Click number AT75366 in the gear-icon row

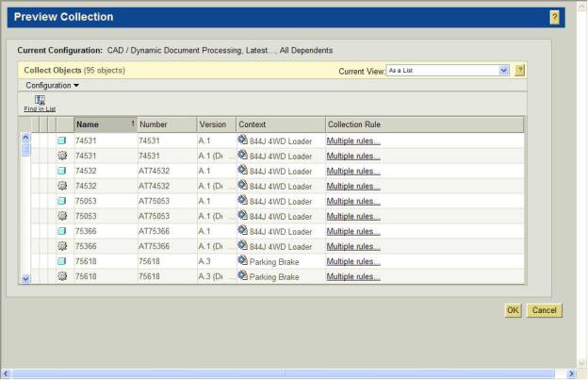155,246
